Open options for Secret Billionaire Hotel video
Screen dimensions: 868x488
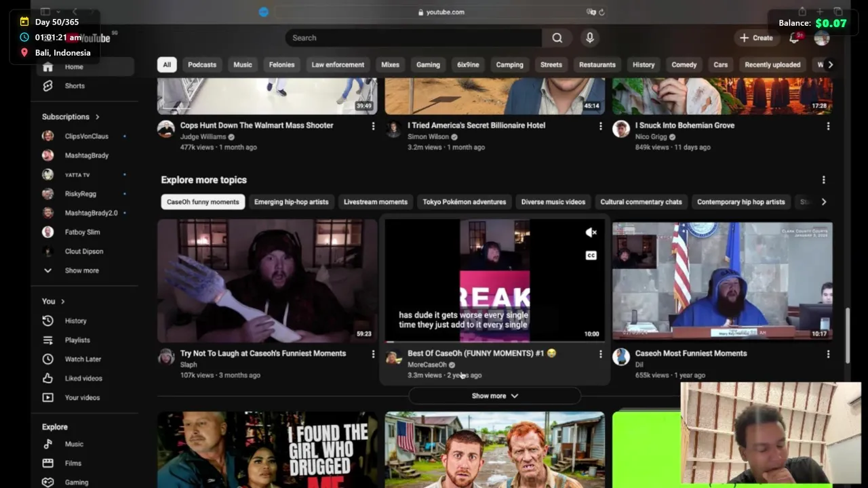(x=600, y=126)
